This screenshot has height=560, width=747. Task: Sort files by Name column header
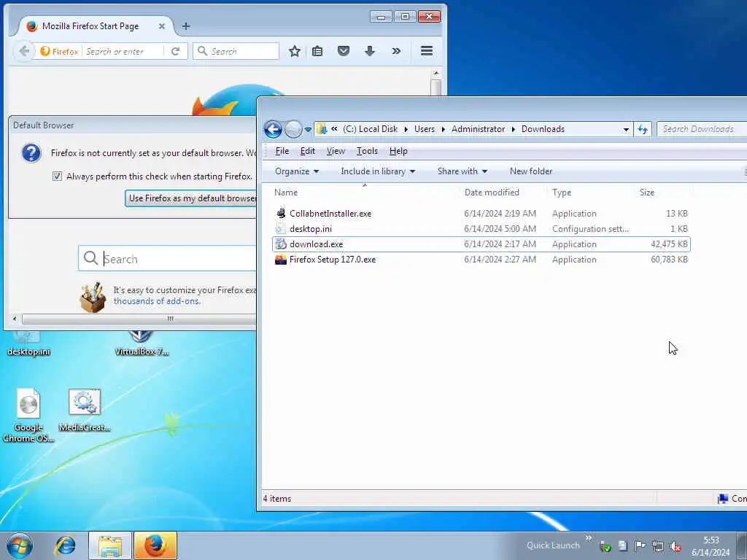pyautogui.click(x=365, y=192)
